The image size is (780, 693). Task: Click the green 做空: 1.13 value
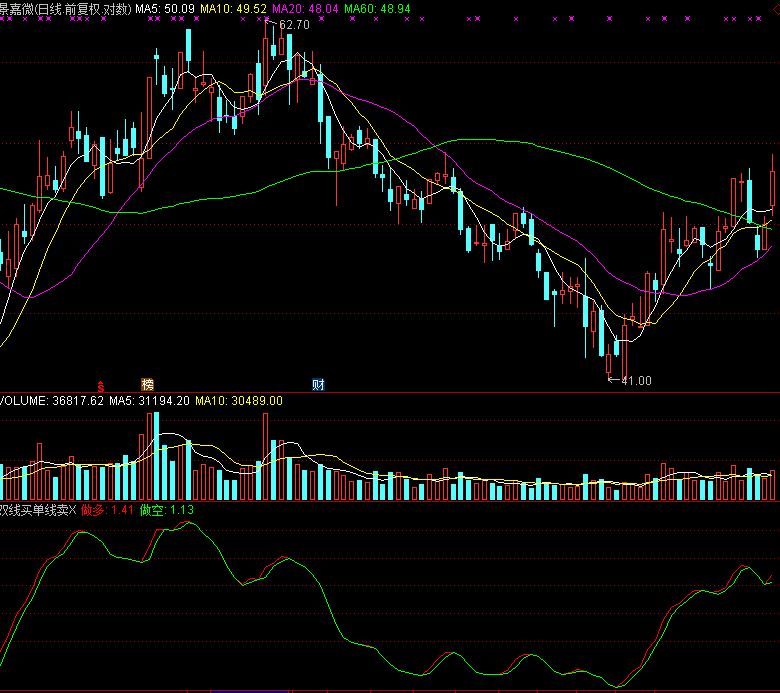pyautogui.click(x=167, y=510)
